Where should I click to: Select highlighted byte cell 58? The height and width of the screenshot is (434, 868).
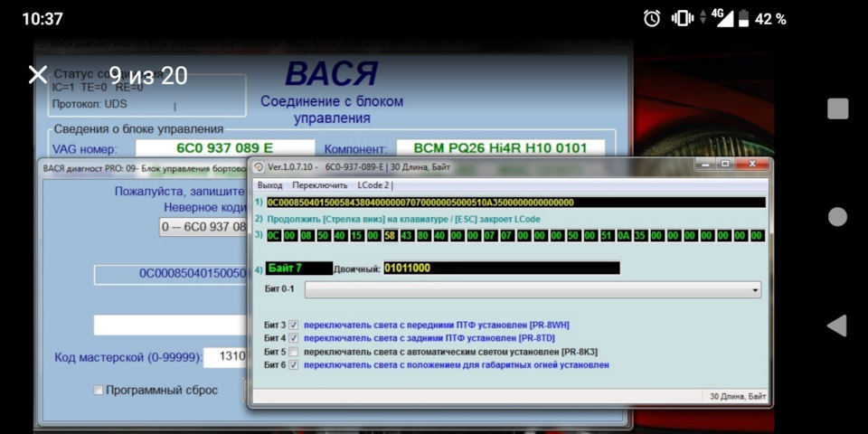pyautogui.click(x=391, y=236)
